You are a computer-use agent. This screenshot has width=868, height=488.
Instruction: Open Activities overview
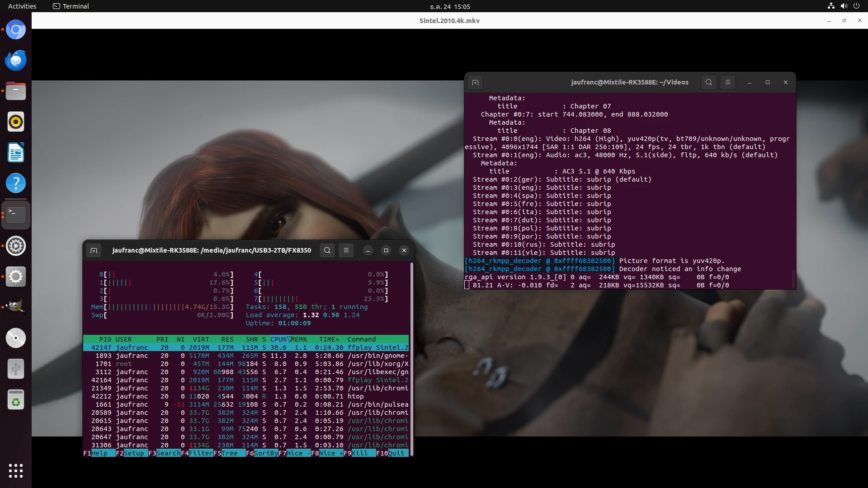[22, 6]
